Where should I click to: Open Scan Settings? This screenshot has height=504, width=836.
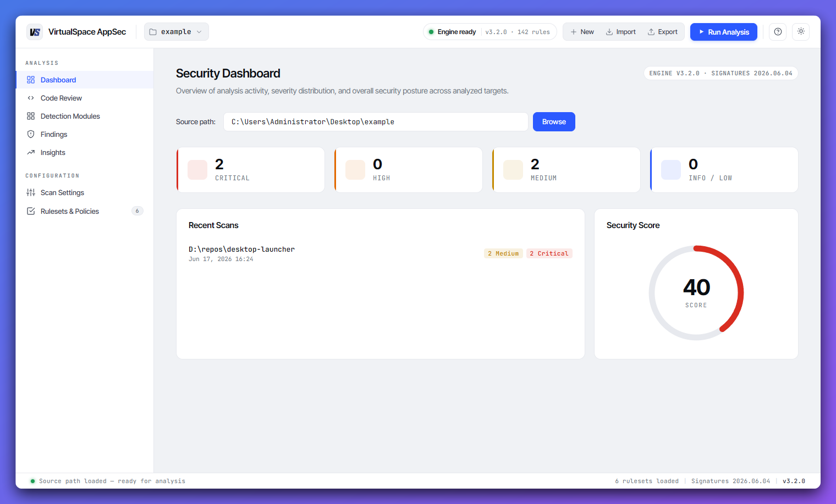(85, 192)
